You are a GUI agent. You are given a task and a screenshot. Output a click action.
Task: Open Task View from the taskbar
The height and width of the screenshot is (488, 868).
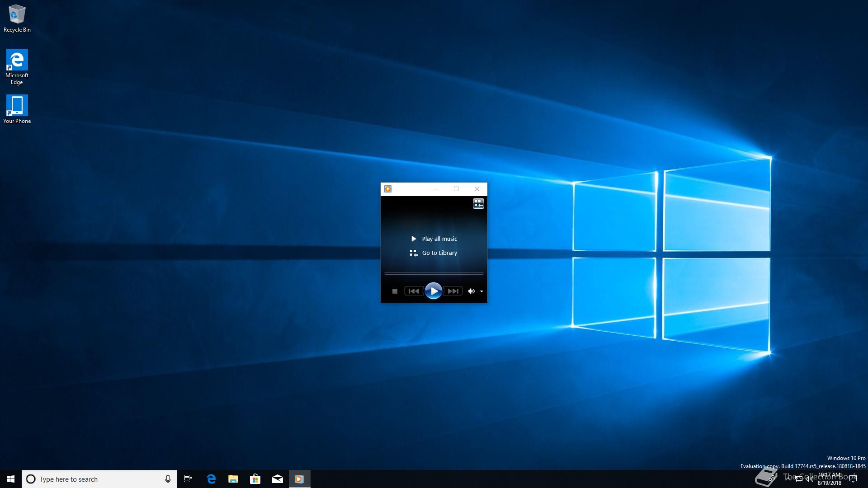tap(188, 479)
